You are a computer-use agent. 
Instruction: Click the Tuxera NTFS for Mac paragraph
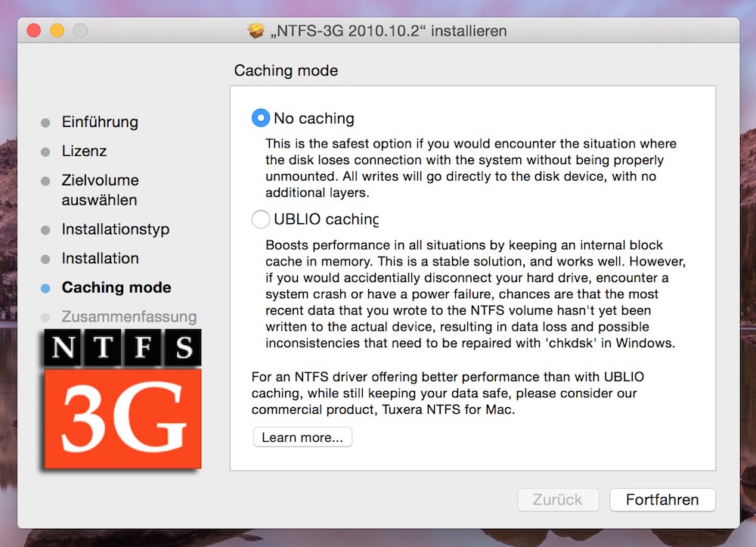pyautogui.click(x=448, y=393)
